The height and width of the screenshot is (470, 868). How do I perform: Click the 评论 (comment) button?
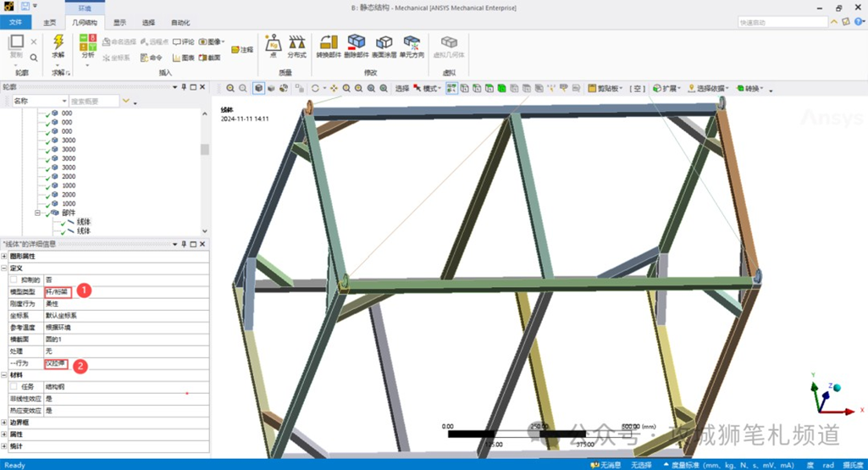click(x=184, y=41)
